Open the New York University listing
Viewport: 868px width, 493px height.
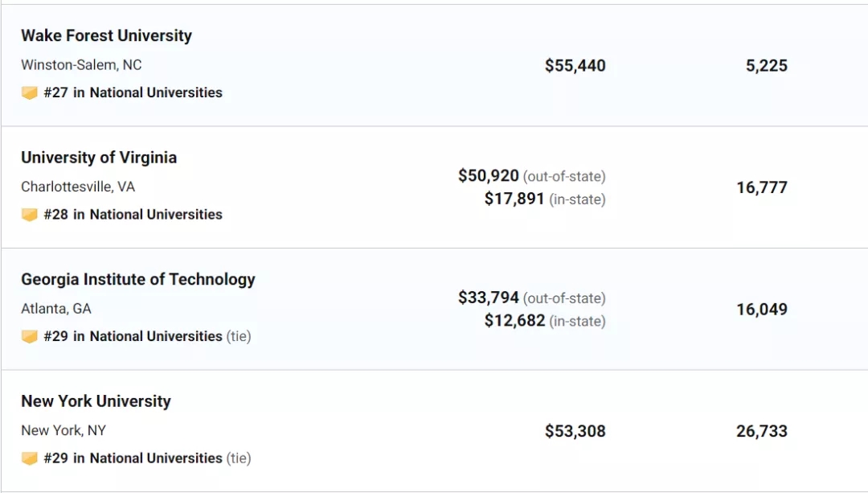pos(96,401)
